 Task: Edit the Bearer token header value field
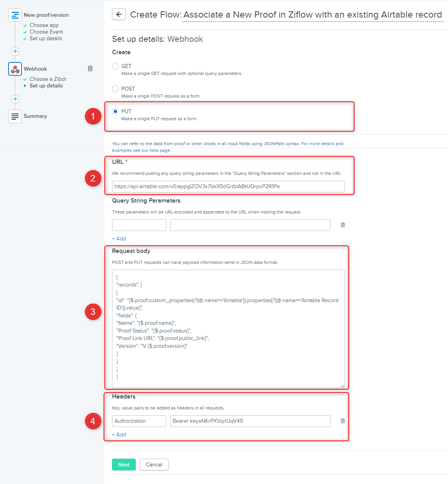pos(250,421)
